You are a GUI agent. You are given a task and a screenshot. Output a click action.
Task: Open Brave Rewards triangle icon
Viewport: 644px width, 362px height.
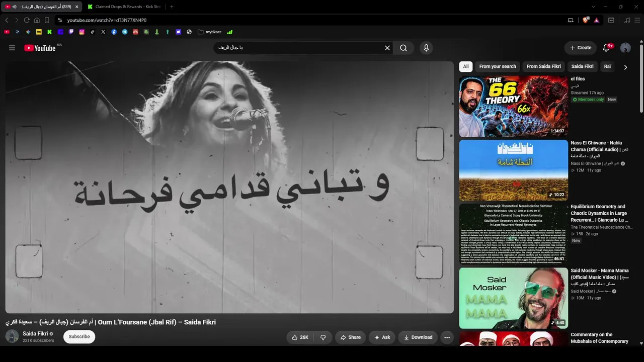(x=596, y=20)
